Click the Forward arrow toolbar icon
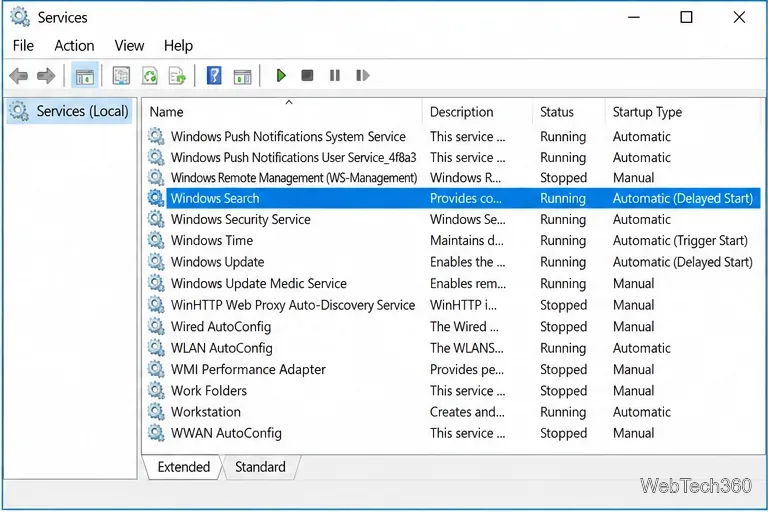 coord(46,76)
